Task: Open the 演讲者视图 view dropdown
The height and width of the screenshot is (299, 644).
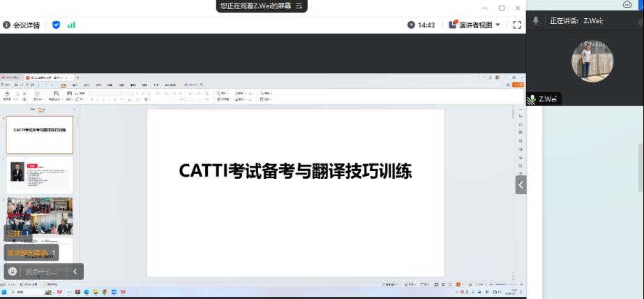Action: pyautogui.click(x=476, y=24)
